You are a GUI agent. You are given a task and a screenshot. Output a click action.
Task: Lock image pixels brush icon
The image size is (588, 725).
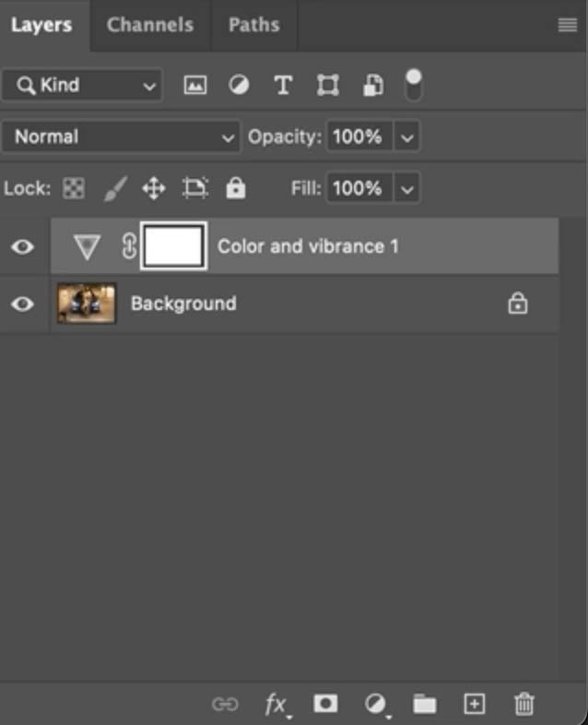pos(114,189)
